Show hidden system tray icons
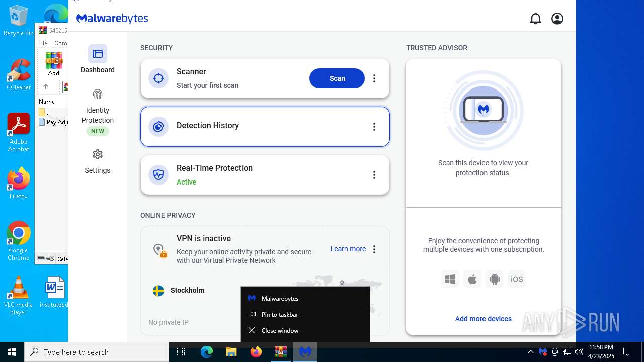 tap(530, 352)
